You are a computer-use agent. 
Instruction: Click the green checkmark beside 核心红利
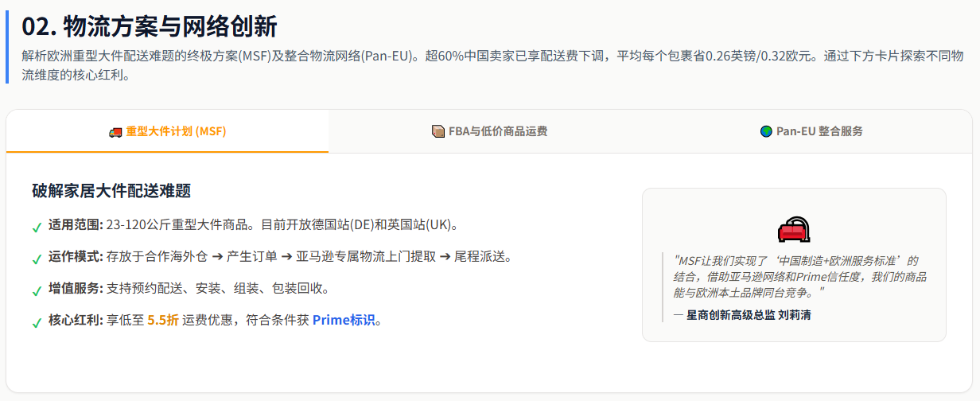(37, 323)
